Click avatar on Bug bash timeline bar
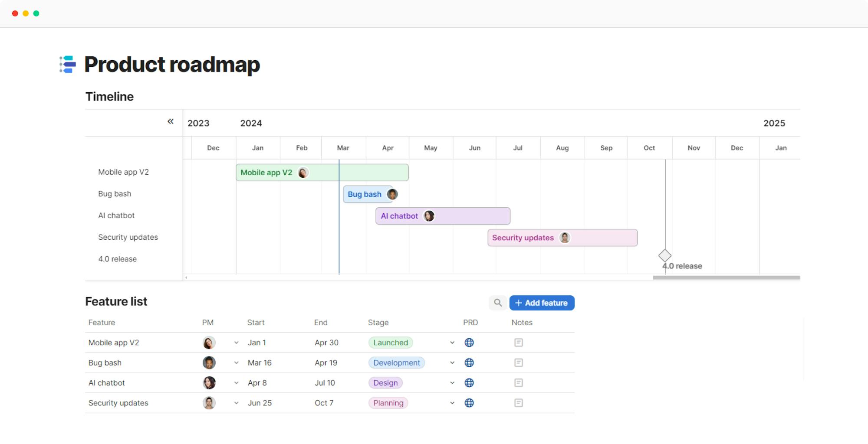 click(392, 194)
